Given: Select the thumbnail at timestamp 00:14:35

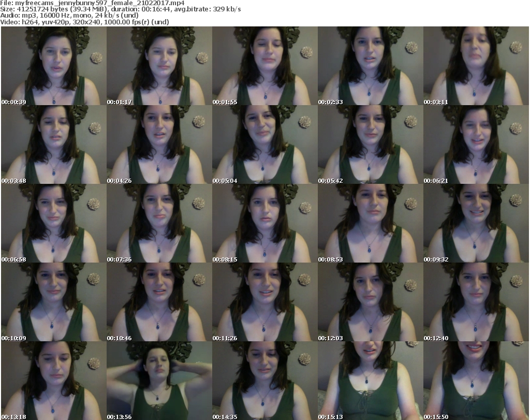Looking at the screenshot, I should coord(264,381).
